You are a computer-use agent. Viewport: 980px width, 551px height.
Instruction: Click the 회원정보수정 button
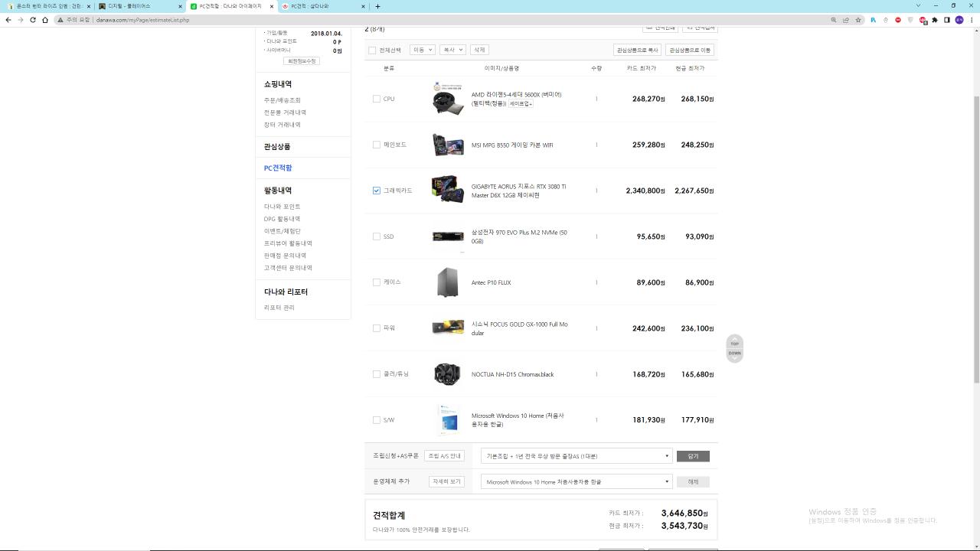pyautogui.click(x=302, y=60)
